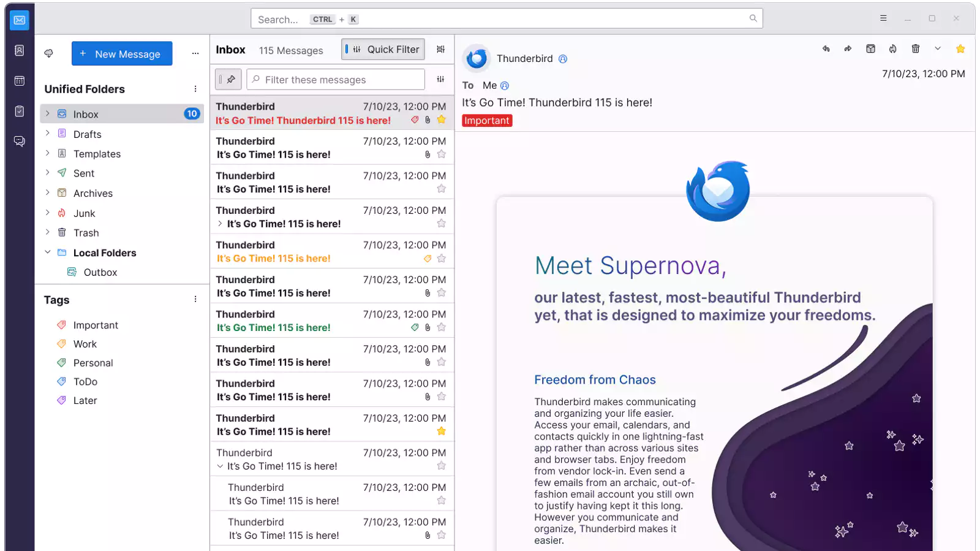The height and width of the screenshot is (551, 980).
Task: Click the Important tag icon in Tags list
Action: (61, 325)
